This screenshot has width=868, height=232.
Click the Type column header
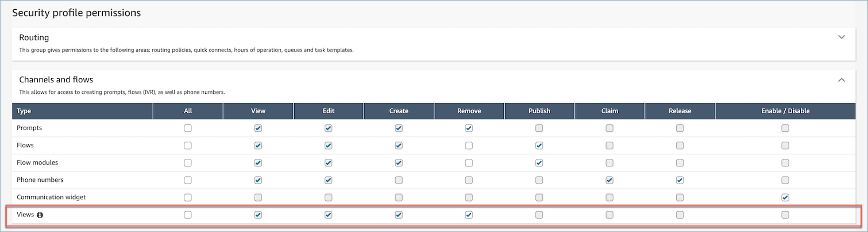(x=24, y=111)
